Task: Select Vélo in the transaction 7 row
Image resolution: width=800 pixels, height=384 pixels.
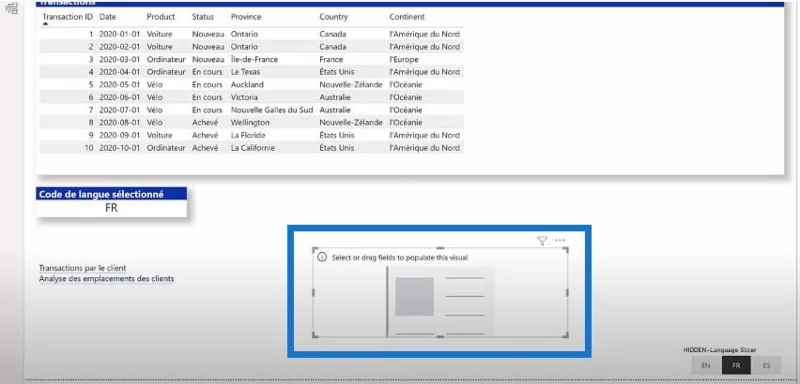Action: click(x=155, y=110)
